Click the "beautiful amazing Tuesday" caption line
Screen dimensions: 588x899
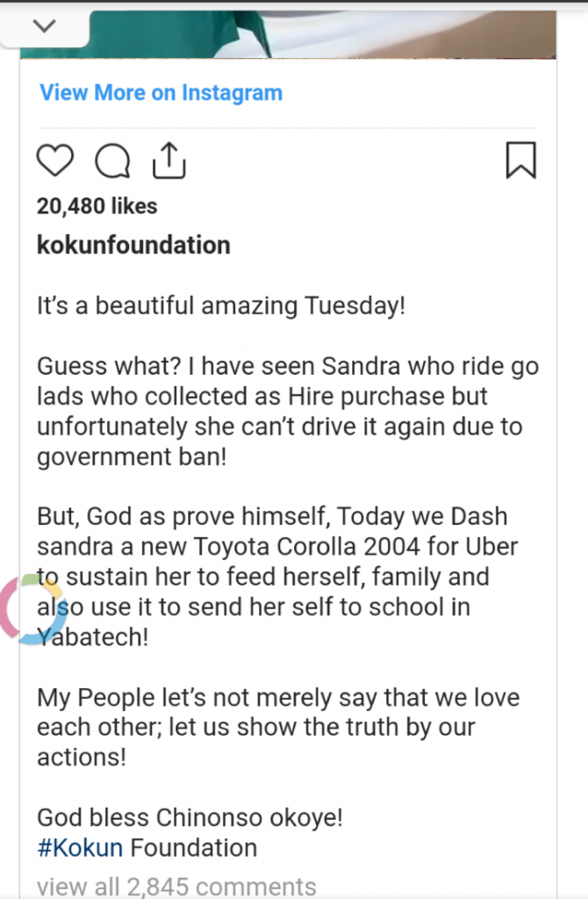tap(220, 306)
